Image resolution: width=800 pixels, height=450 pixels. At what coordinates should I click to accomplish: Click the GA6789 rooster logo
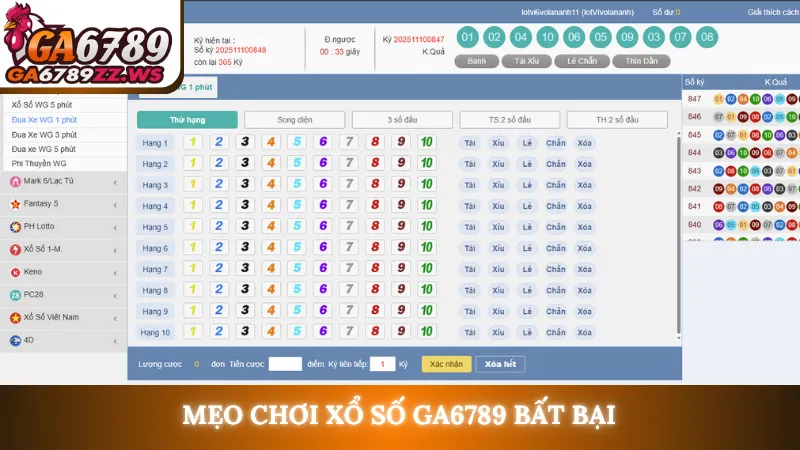click(x=87, y=45)
